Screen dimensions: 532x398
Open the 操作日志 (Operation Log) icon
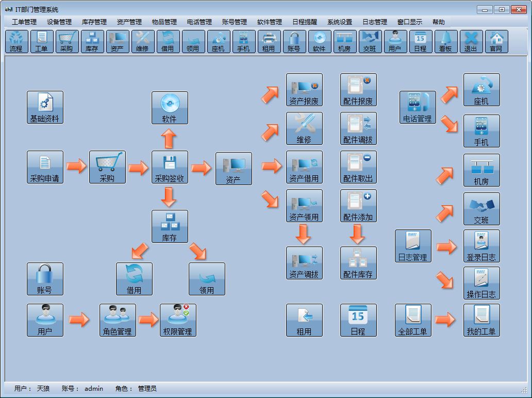coord(481,281)
